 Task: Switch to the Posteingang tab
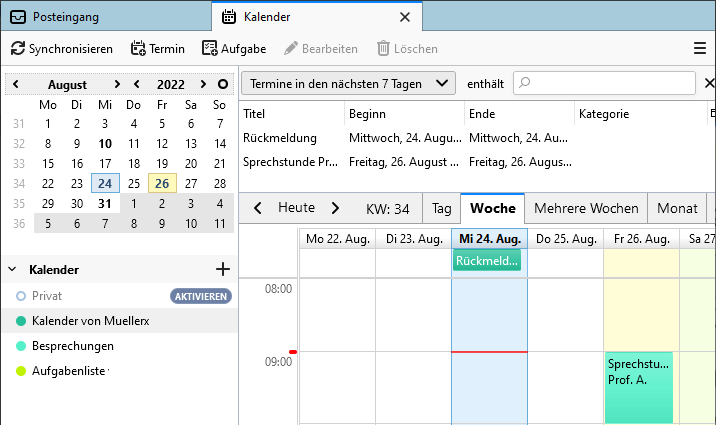tap(105, 17)
